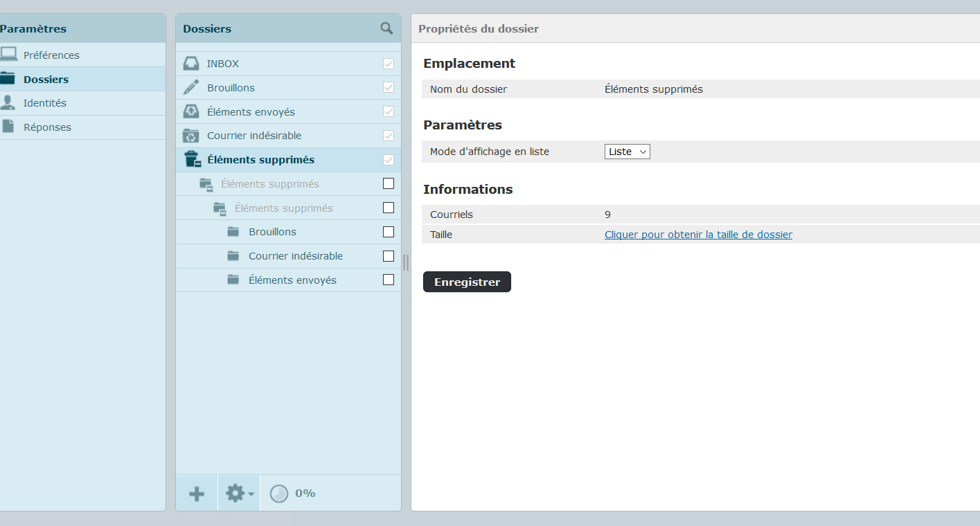The height and width of the screenshot is (526, 980).
Task: Click the Courriels count value 9
Action: click(607, 215)
